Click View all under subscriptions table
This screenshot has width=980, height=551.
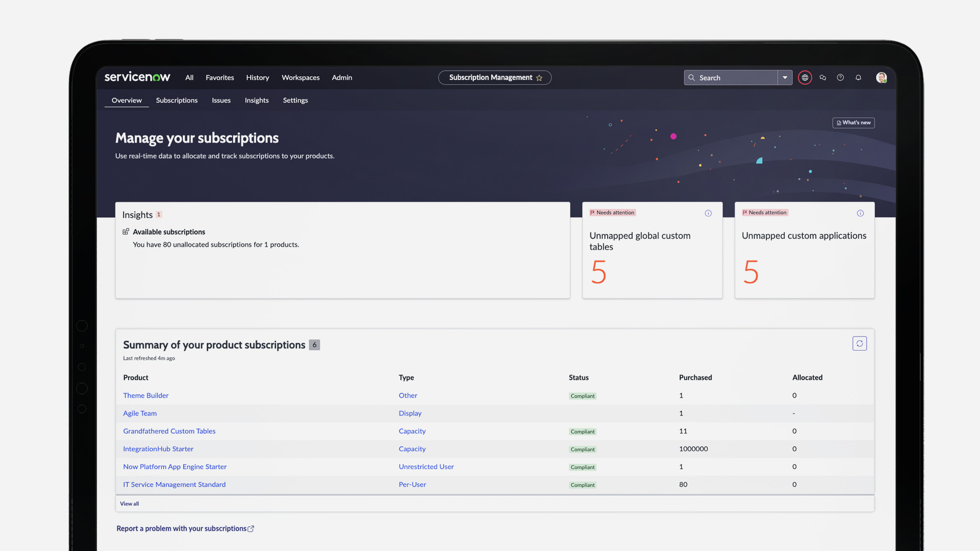(129, 504)
